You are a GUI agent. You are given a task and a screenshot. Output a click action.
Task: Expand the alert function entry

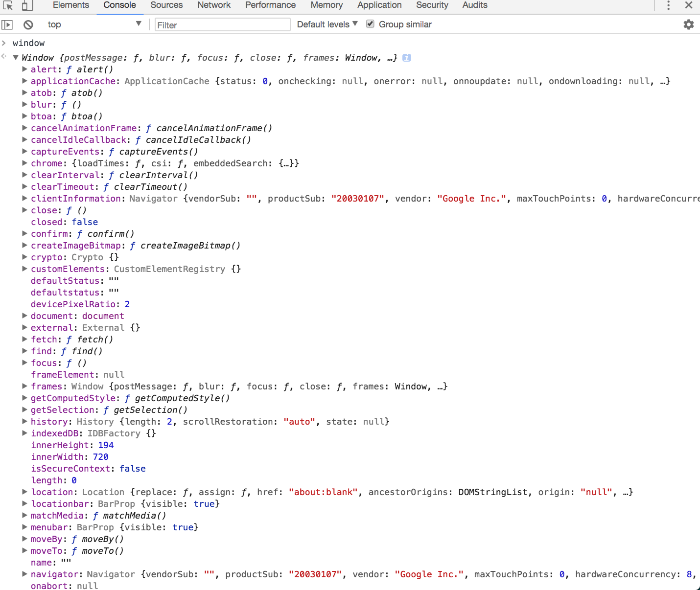coord(24,69)
